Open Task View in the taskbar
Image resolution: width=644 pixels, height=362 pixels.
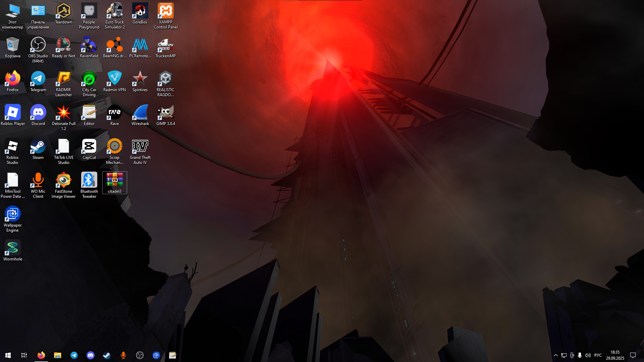point(24,355)
